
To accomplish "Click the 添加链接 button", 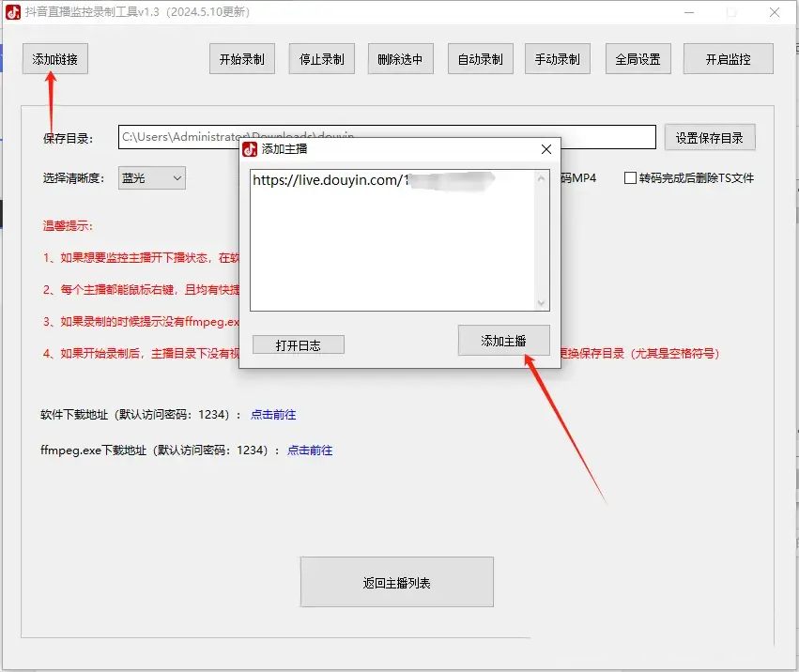I will [x=55, y=59].
